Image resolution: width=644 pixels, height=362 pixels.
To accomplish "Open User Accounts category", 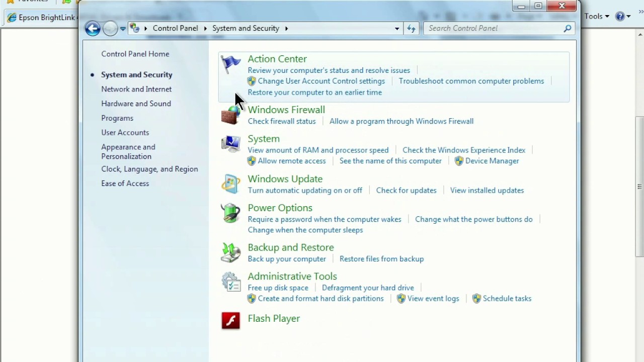I will click(125, 133).
